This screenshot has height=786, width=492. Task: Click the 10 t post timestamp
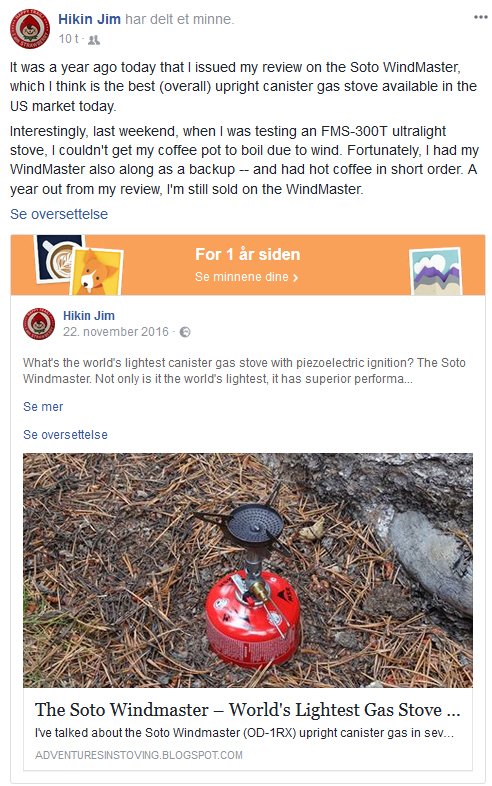69,39
